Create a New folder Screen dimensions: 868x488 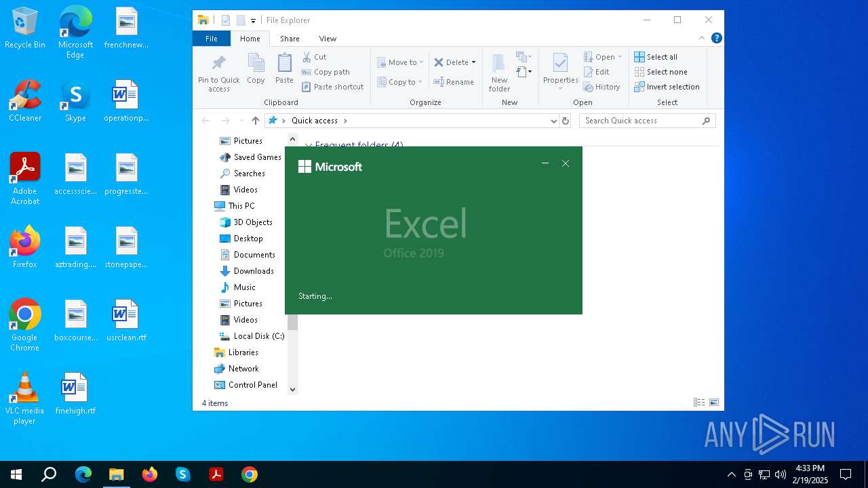tap(499, 73)
